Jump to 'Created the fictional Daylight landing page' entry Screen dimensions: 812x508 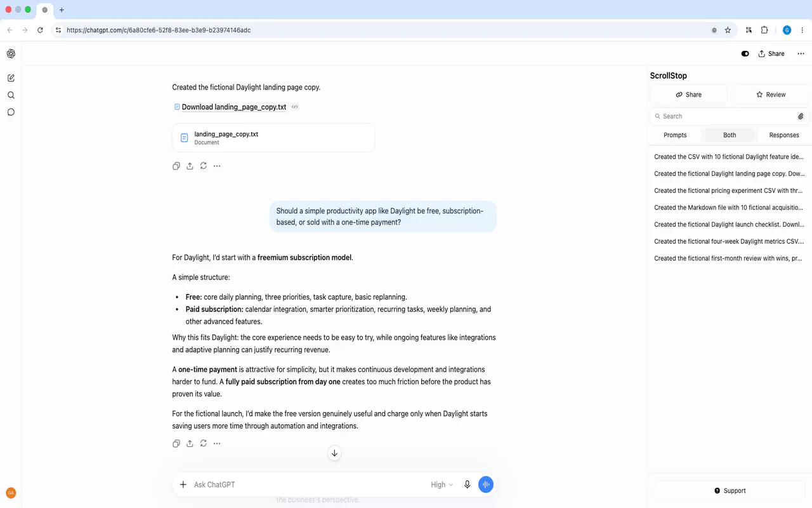pos(729,173)
